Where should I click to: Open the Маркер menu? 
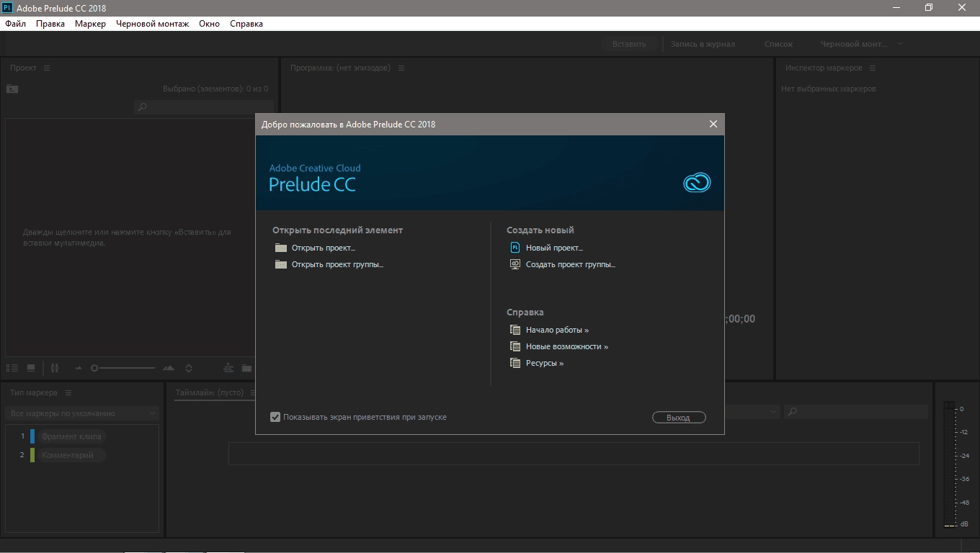click(90, 24)
